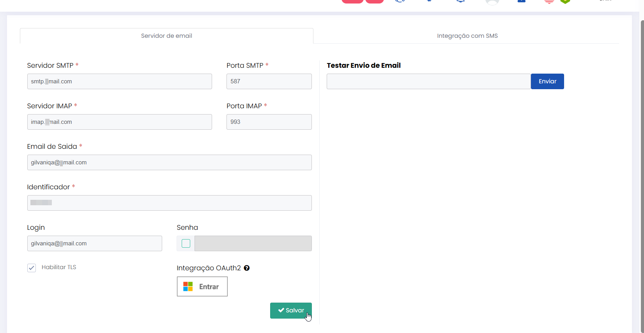Focus the Servidor SMTP input field
The image size is (644, 333).
119,81
